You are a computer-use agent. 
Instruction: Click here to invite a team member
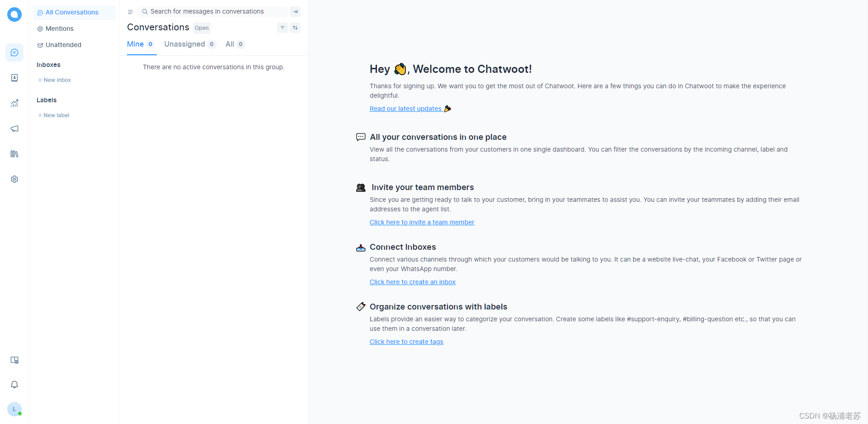point(422,222)
